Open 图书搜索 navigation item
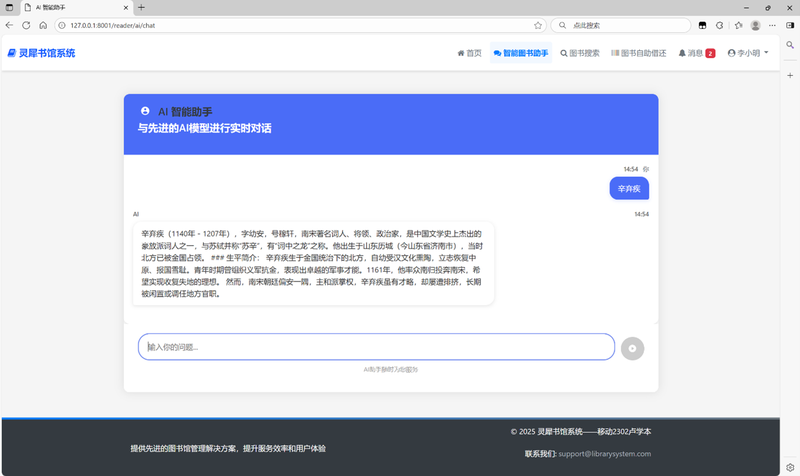The height and width of the screenshot is (476, 800). tap(580, 53)
